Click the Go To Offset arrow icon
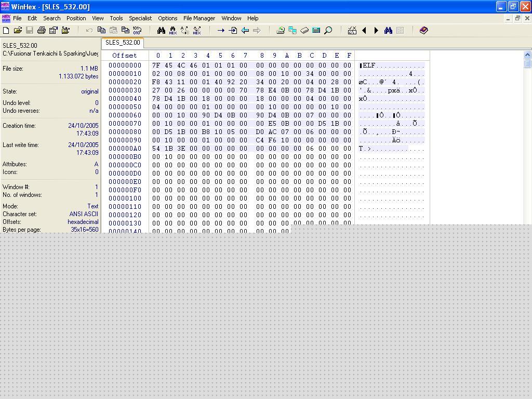The height and width of the screenshot is (399, 532). (x=221, y=31)
